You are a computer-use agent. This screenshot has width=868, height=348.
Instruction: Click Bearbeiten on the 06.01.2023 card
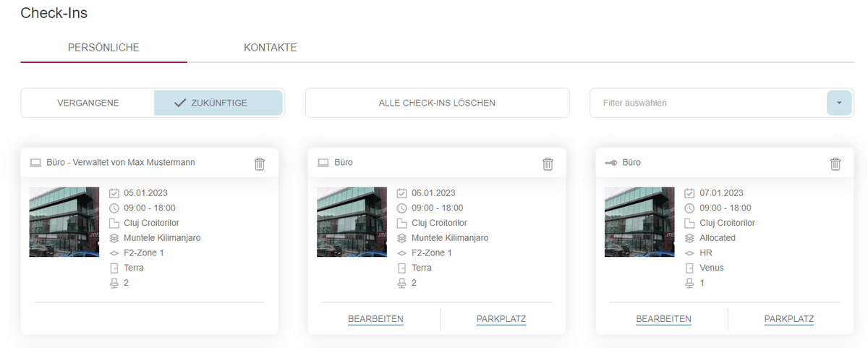coord(375,319)
